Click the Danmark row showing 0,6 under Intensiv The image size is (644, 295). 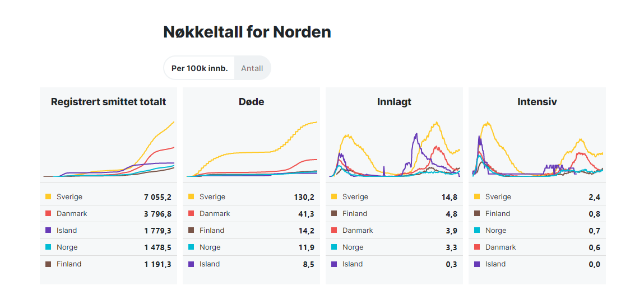click(537, 247)
